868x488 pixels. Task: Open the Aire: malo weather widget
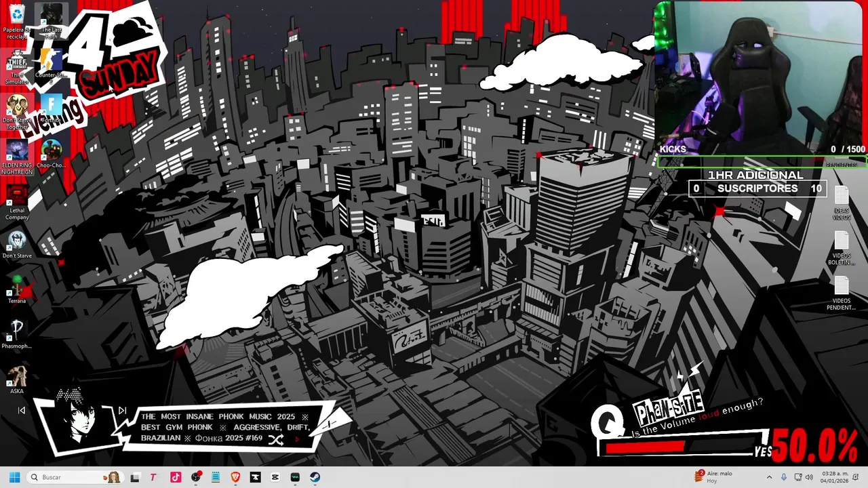[x=714, y=477]
